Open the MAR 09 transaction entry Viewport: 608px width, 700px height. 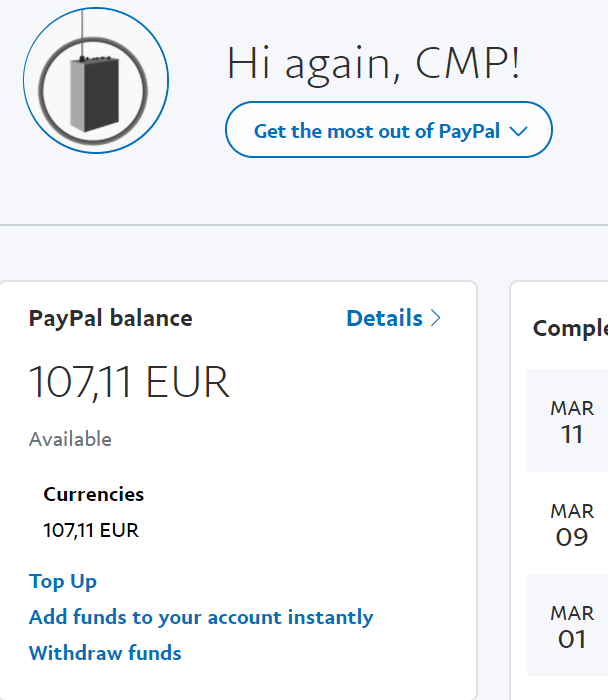[572, 524]
